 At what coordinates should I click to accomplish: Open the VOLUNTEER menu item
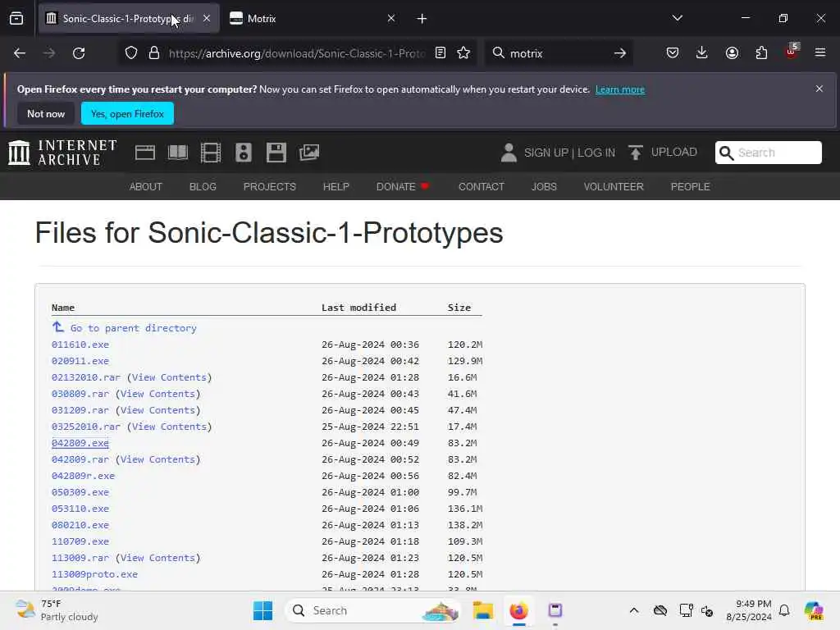click(x=614, y=187)
